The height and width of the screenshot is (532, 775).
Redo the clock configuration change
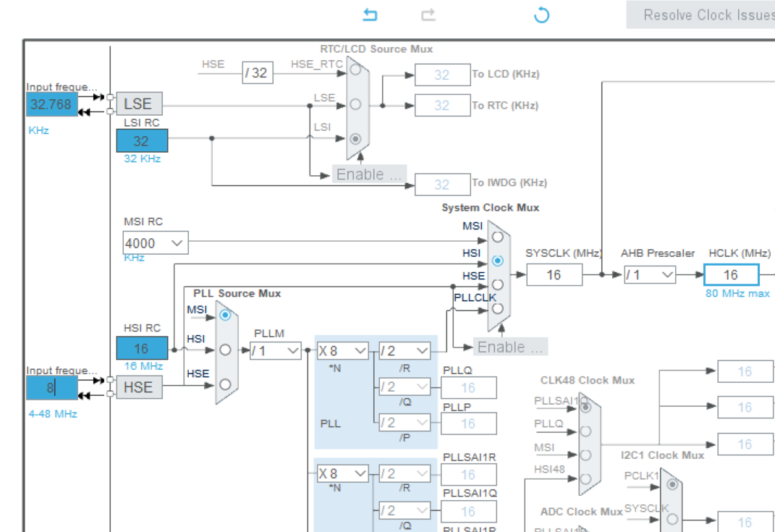428,14
